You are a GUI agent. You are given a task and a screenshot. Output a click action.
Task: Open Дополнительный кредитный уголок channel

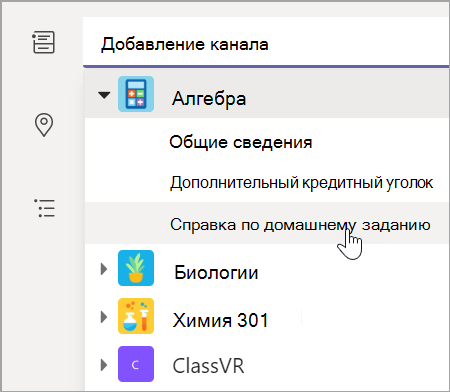click(x=302, y=183)
